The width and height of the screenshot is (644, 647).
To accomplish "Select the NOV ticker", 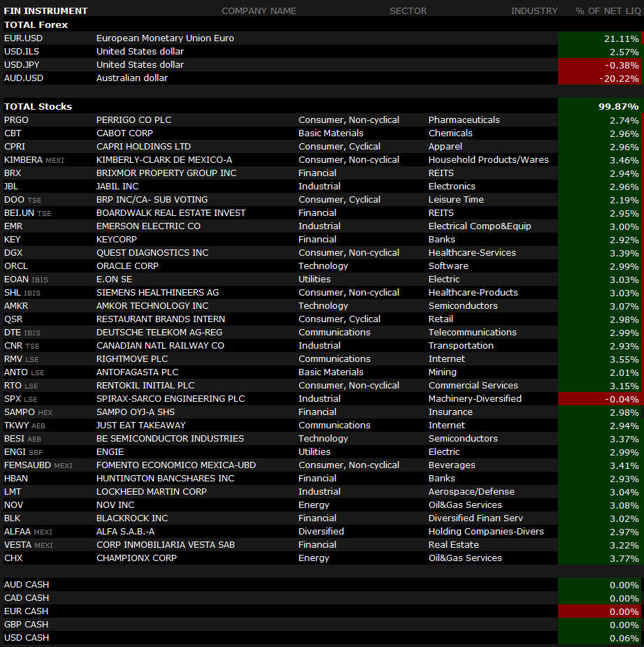I will (x=13, y=505).
